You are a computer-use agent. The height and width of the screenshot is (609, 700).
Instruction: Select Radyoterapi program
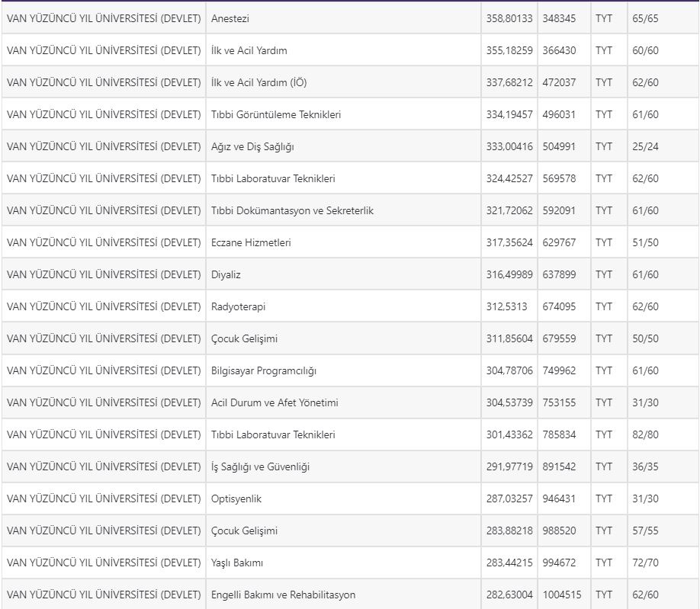coord(239,307)
